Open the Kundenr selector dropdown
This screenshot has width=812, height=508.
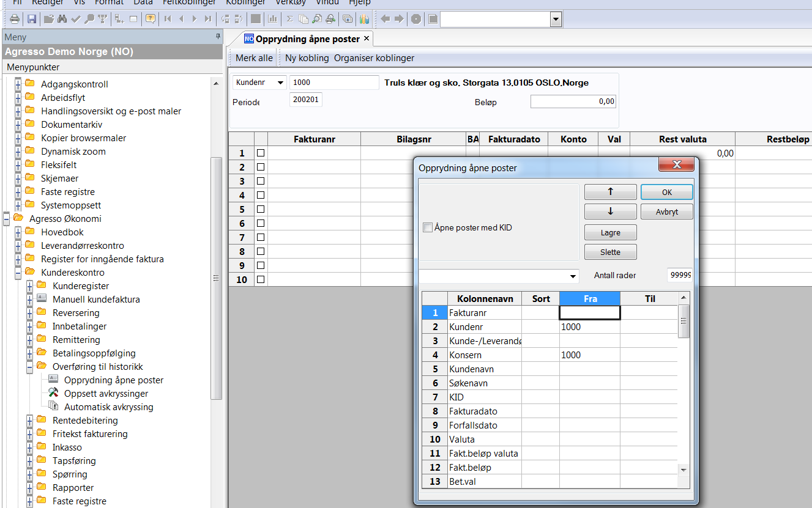tap(280, 83)
